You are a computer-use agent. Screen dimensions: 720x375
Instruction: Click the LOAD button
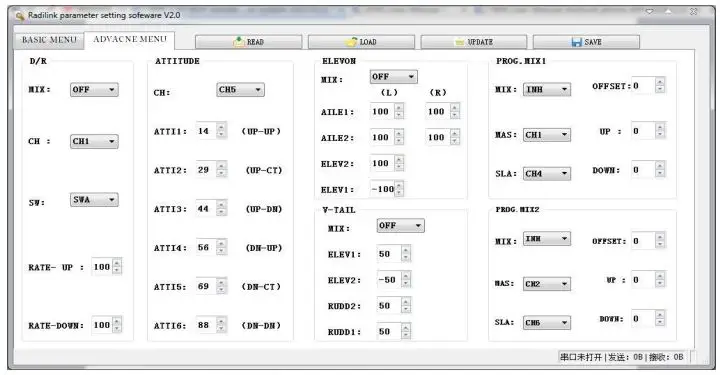pyautogui.click(x=361, y=42)
